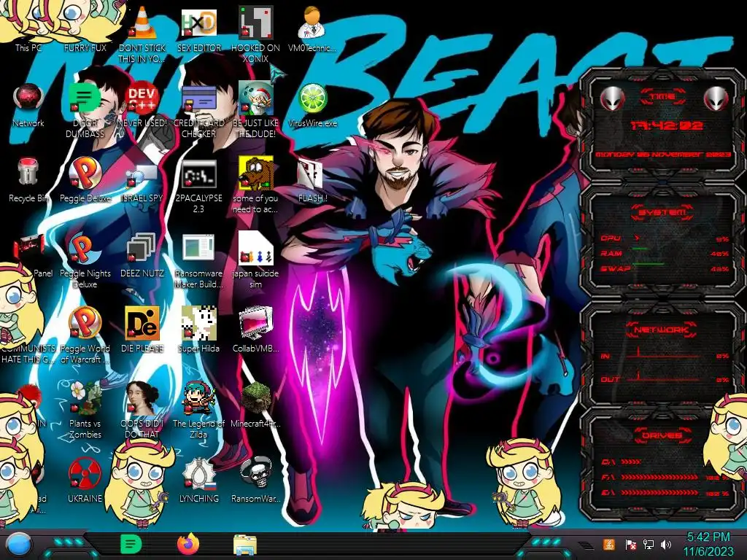Click the Start orb button
The height and width of the screenshot is (560, 747).
[x=18, y=545]
